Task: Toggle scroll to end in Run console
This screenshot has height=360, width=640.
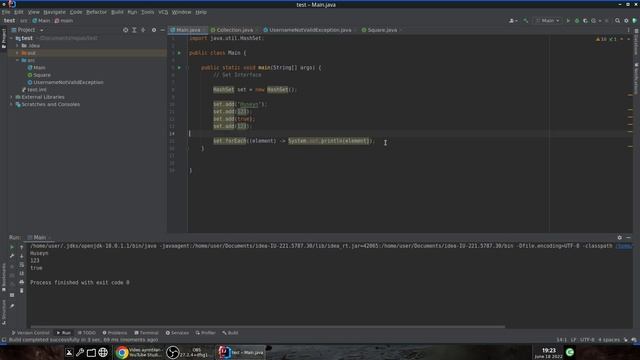Action: [22, 273]
